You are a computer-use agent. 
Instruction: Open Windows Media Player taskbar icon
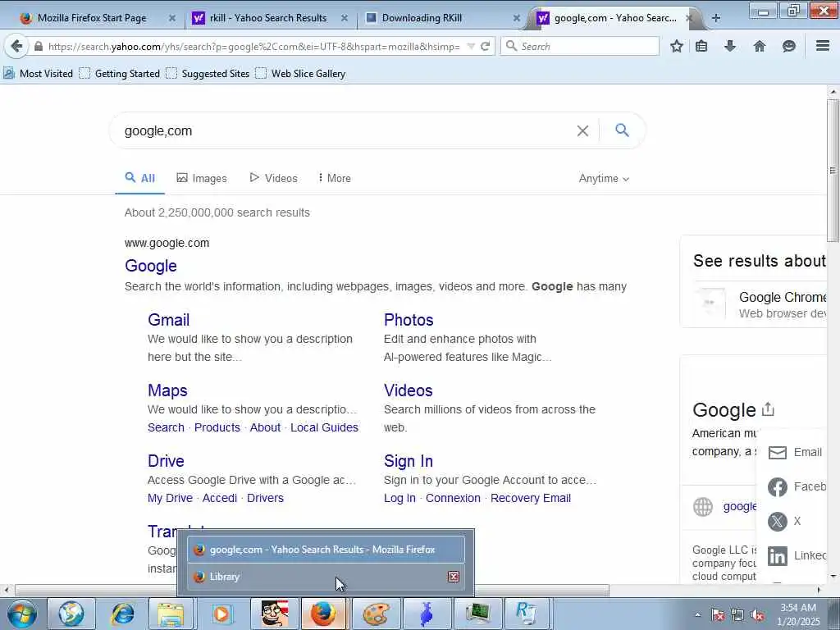pyautogui.click(x=221, y=614)
